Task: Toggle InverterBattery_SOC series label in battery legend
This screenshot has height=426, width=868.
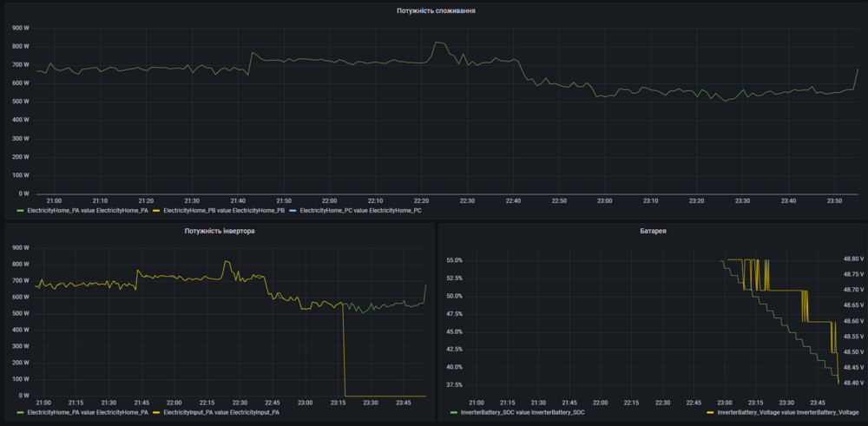Action: click(x=523, y=412)
